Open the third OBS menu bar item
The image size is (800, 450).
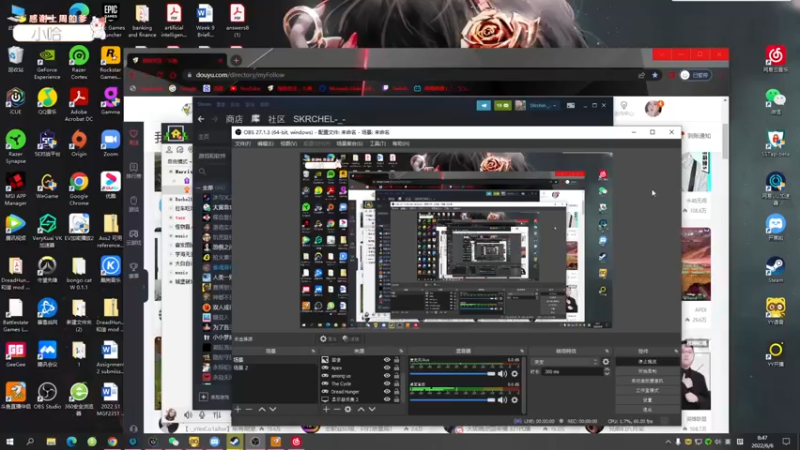(288, 144)
